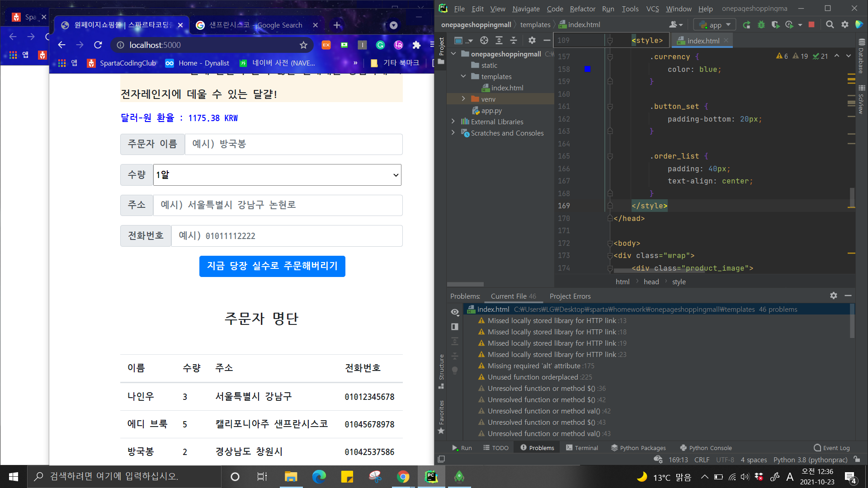Click the blue 주문해버리기 order button
The height and width of the screenshot is (488, 868).
pyautogui.click(x=272, y=266)
